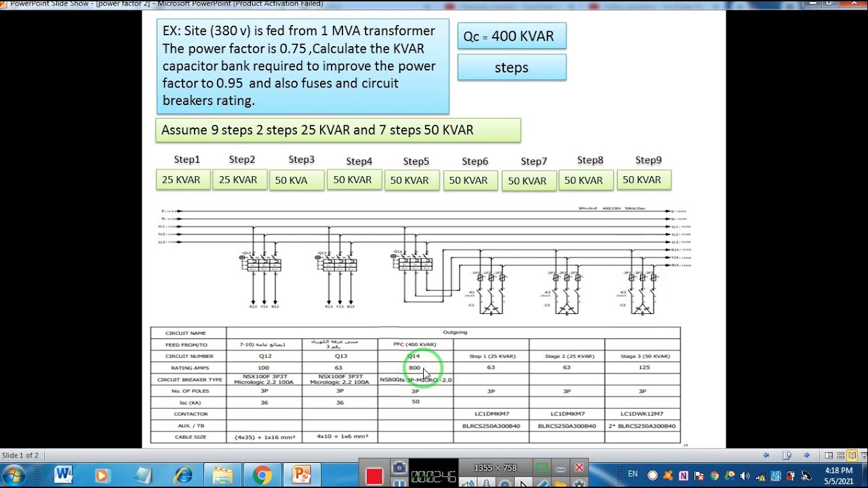Click the 4x10 + 1x6 mm² cable cell
Screen dimensions: 868x488
tap(341, 436)
